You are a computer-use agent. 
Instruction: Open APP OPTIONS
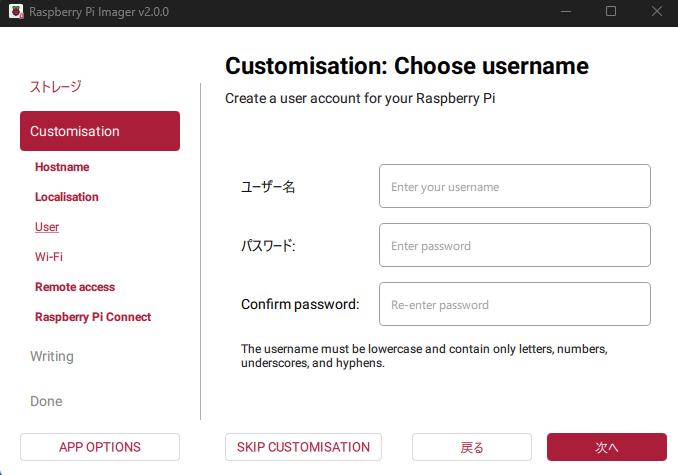(x=100, y=447)
